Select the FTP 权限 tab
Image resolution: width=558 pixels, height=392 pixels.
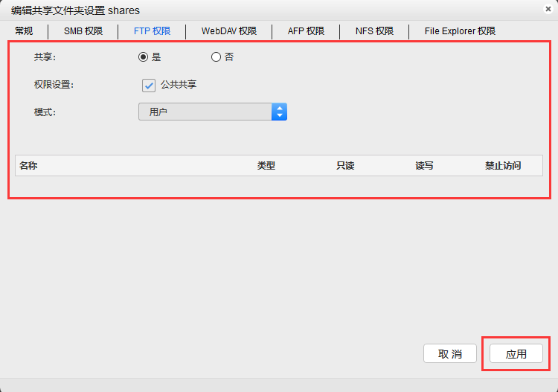click(x=152, y=31)
